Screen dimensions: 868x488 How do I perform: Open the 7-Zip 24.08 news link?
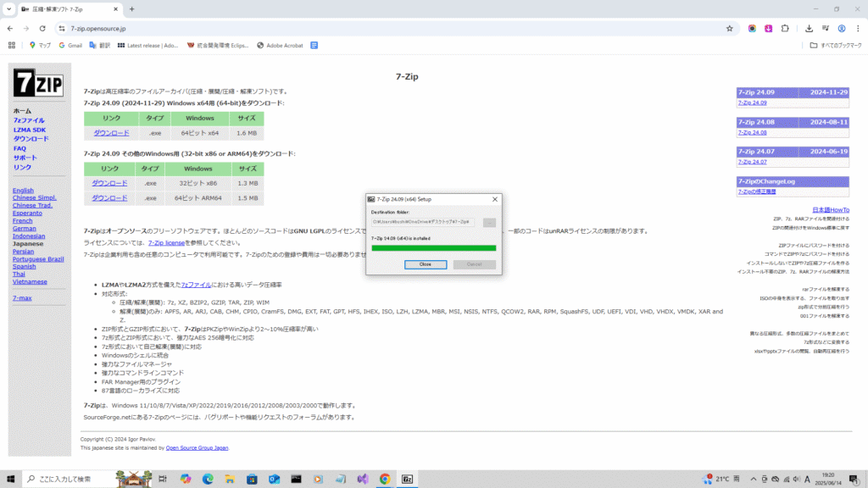click(x=753, y=133)
